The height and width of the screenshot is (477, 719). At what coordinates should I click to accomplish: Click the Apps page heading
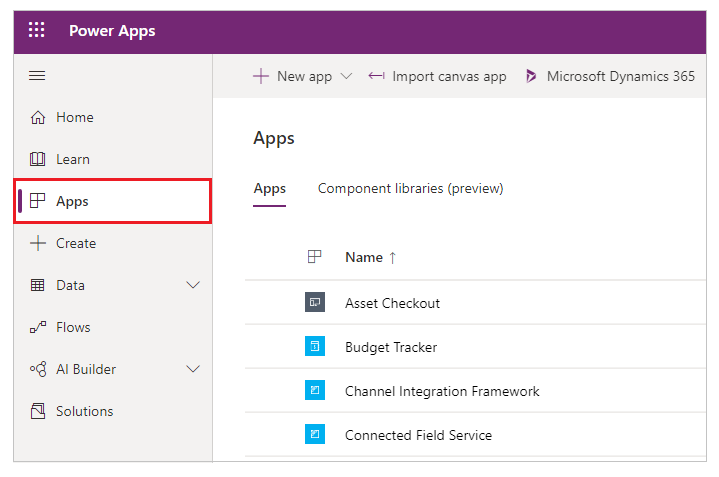[x=274, y=139]
